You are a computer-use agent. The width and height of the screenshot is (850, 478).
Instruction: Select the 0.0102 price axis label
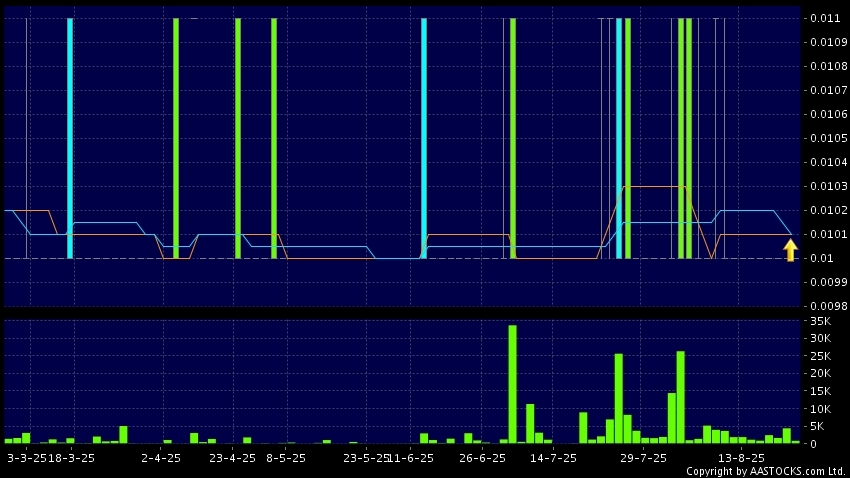828,210
